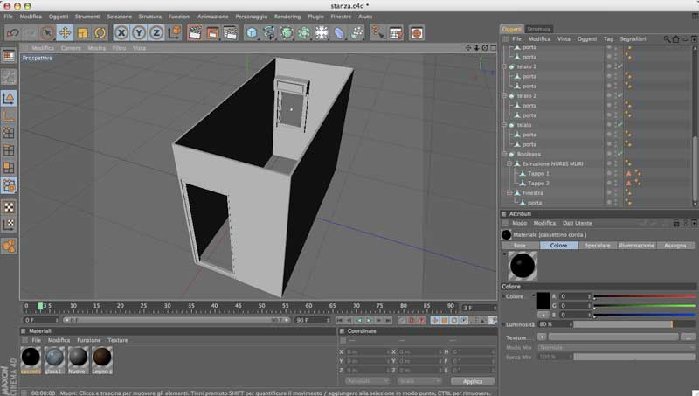Collapse the telaio 2 tree node

point(505,96)
